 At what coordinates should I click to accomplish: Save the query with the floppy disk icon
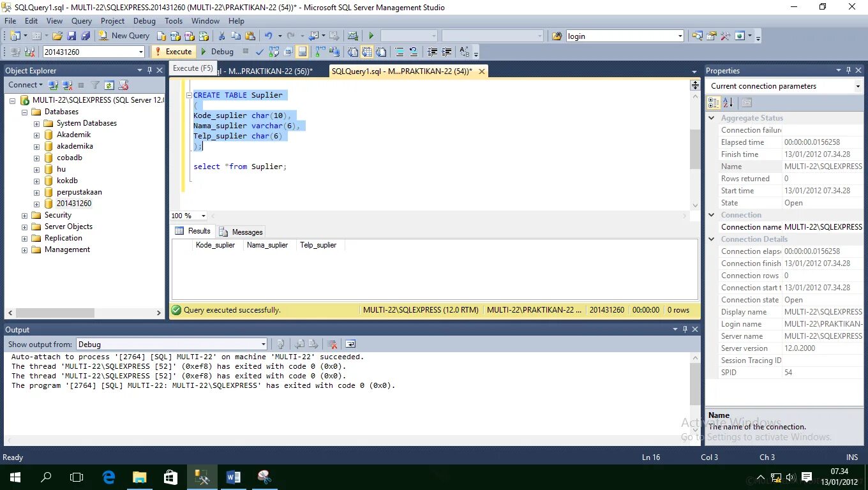tap(71, 36)
